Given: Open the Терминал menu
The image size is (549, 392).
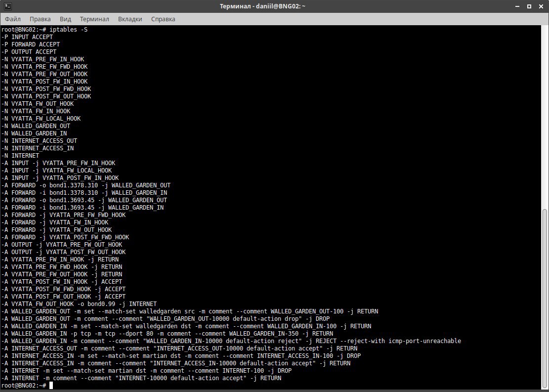Looking at the screenshot, I should pyautogui.click(x=94, y=19).
